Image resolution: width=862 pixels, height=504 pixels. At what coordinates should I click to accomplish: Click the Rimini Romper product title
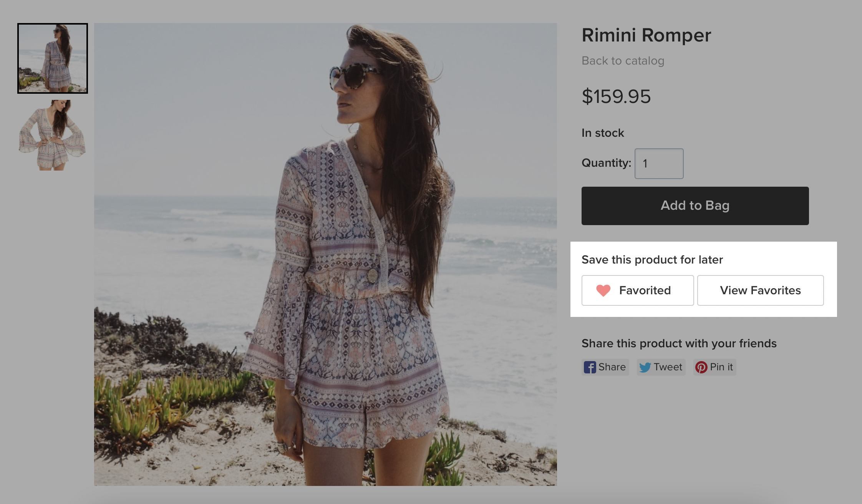[646, 35]
